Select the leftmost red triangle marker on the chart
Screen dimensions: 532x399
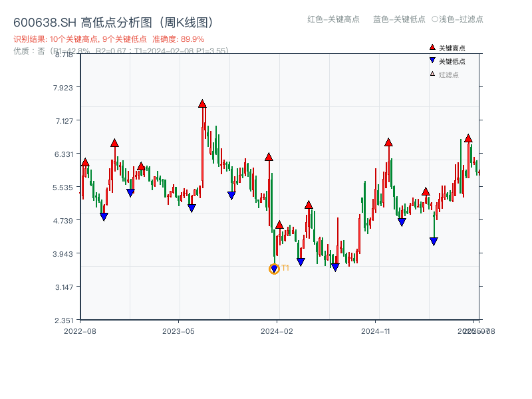coord(85,161)
